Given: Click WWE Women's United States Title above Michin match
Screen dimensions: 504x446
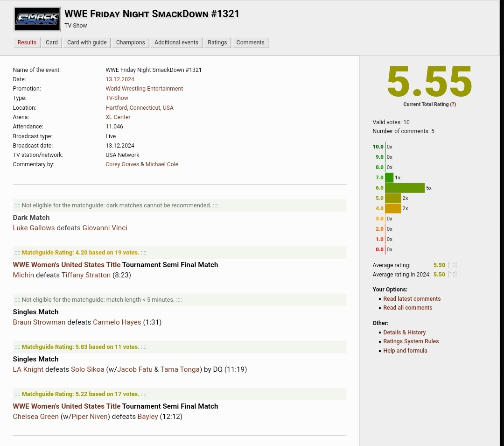Looking at the screenshot, I should point(67,265).
